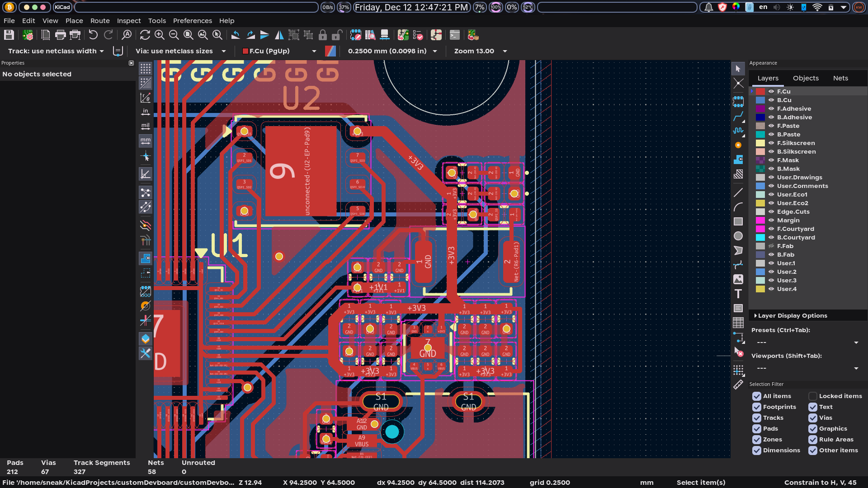868x488 pixels.
Task: Switch units to millimeters
Action: click(x=145, y=141)
